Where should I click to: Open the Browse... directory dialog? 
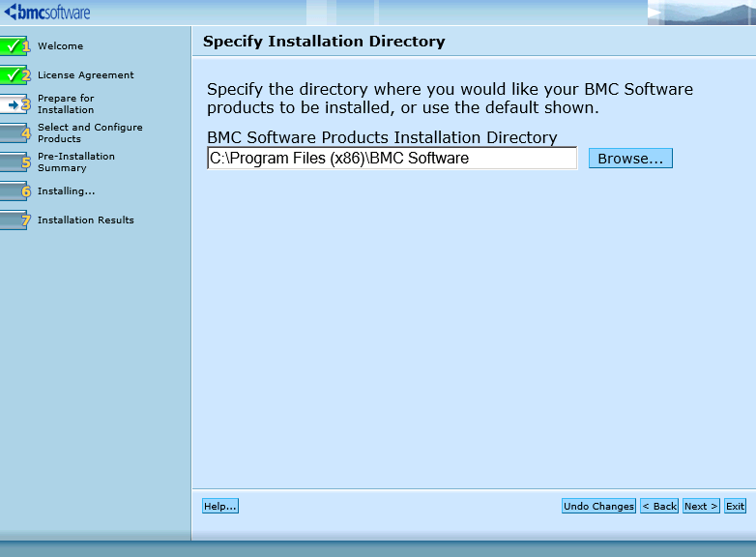tap(630, 159)
